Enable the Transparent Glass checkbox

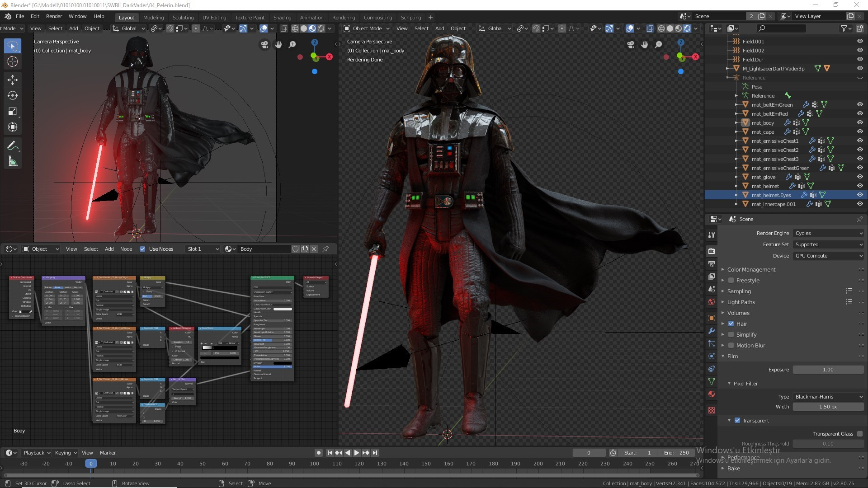859,434
